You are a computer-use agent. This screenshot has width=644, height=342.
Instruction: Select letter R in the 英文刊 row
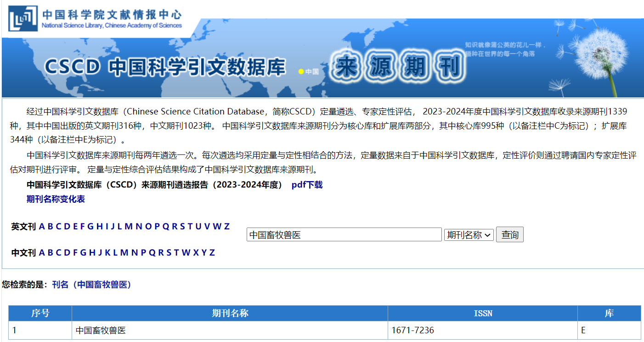coord(175,227)
